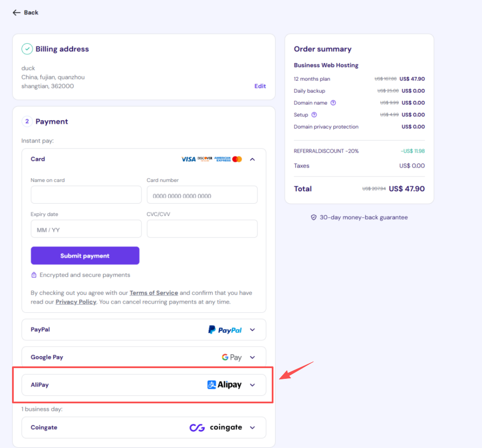
Task: Click the 1 business day label
Action: (42, 409)
